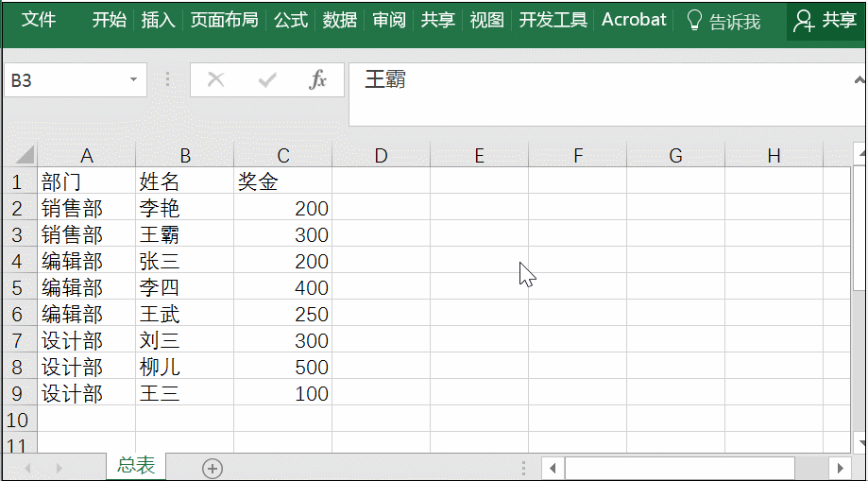Screen dimensions: 868x481
Task: Click the cell containing 王三
Action: 185,393
